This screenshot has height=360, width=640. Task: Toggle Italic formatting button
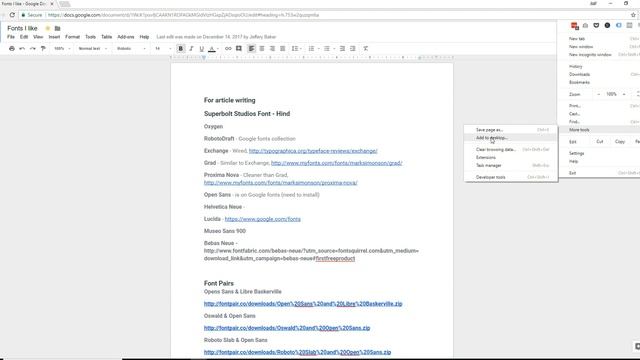point(191,49)
